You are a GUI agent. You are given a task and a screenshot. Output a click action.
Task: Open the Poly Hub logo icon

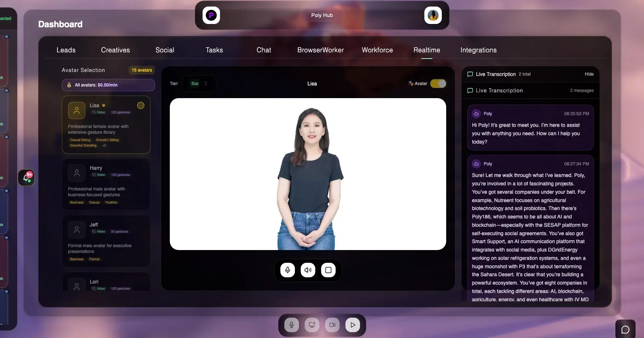pyautogui.click(x=211, y=15)
